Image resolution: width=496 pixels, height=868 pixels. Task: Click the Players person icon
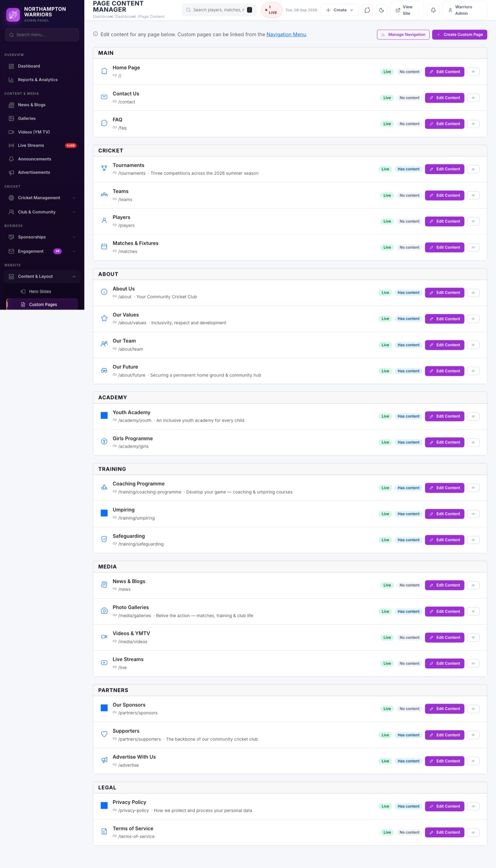pos(104,220)
